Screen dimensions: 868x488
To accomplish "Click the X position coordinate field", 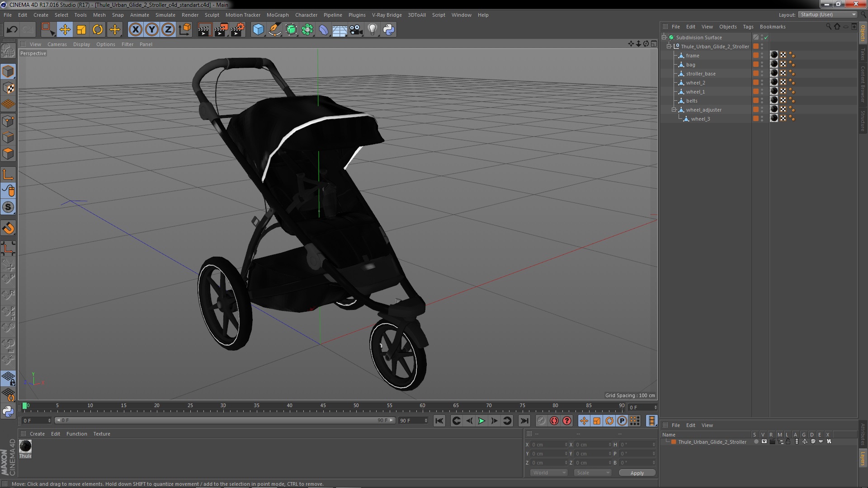I will [x=548, y=445].
